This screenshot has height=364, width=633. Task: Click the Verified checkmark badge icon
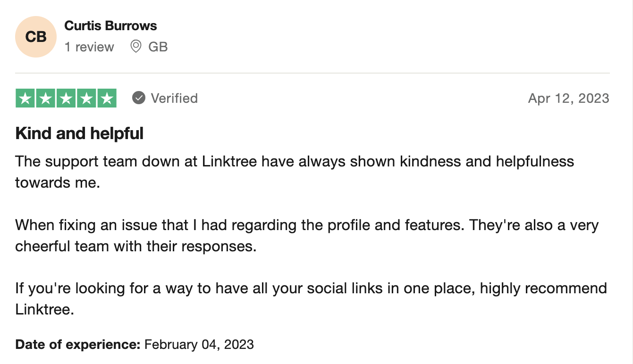tap(138, 98)
